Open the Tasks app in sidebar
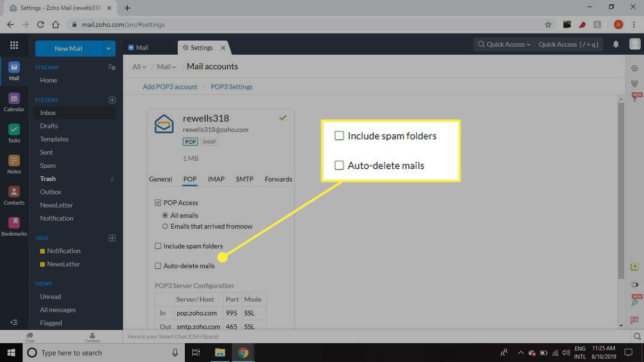Screen dimensions: 644x362 pos(14,133)
